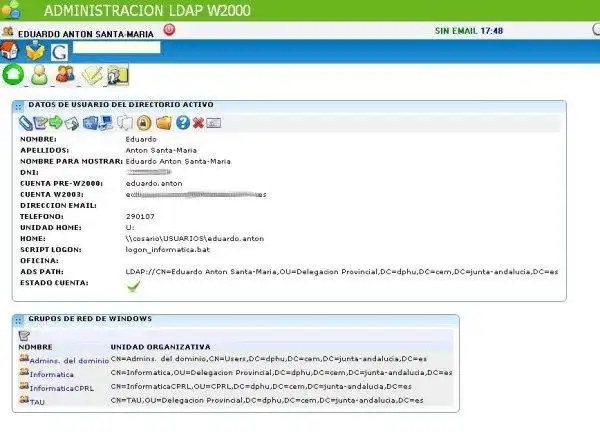
Task: Click the blue folders icon
Action: [x=90, y=122]
